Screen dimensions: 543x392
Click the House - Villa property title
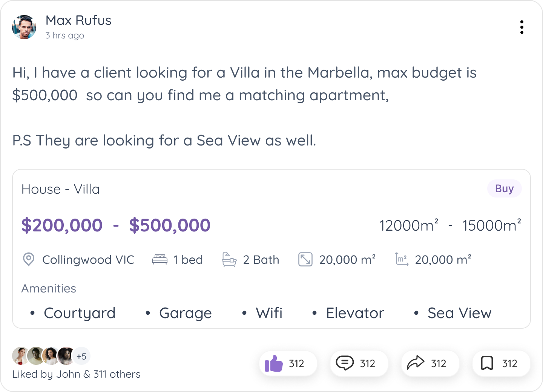pyautogui.click(x=61, y=189)
